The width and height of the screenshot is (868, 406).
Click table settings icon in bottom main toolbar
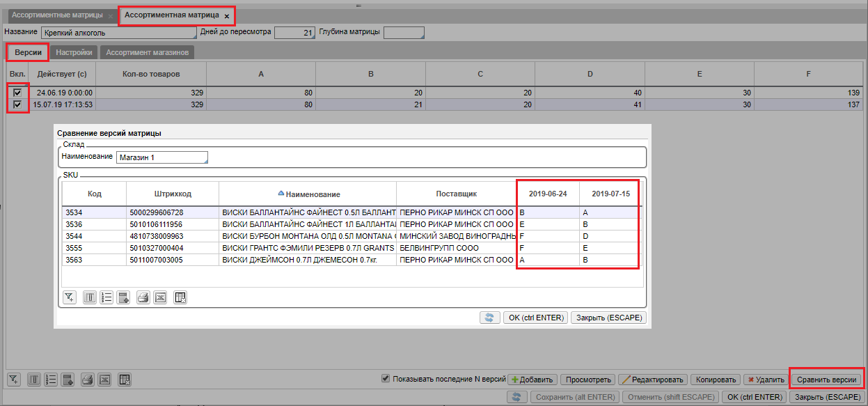125,380
